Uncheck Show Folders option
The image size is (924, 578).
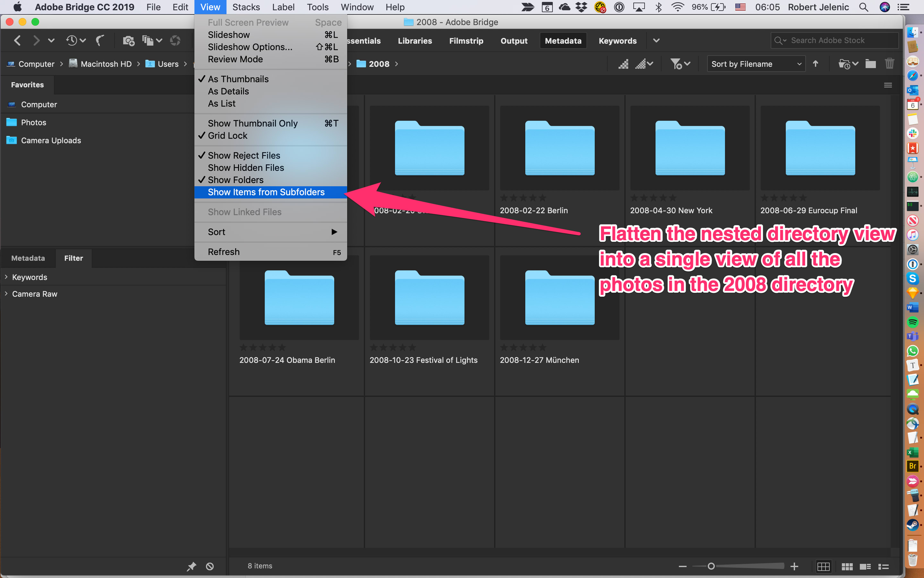point(270,180)
